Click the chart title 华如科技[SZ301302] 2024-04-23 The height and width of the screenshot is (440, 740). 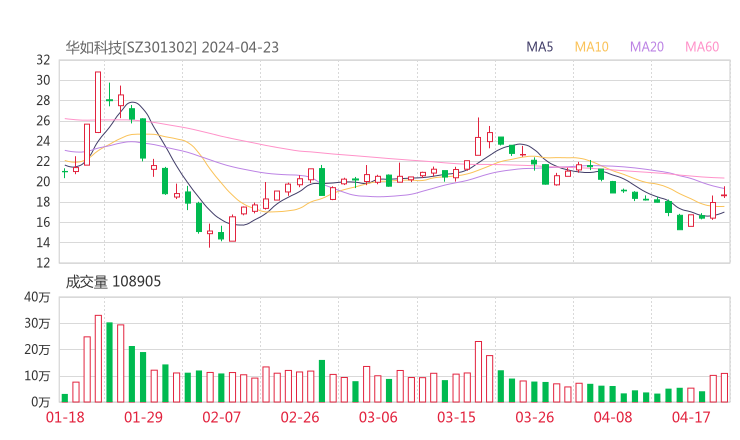coord(172,47)
